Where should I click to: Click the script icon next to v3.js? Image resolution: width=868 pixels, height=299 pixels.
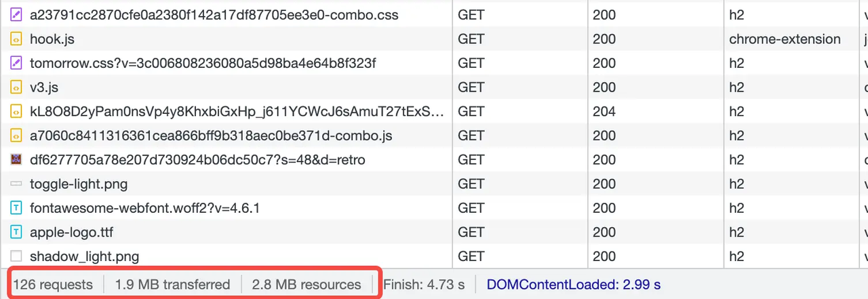[x=16, y=87]
